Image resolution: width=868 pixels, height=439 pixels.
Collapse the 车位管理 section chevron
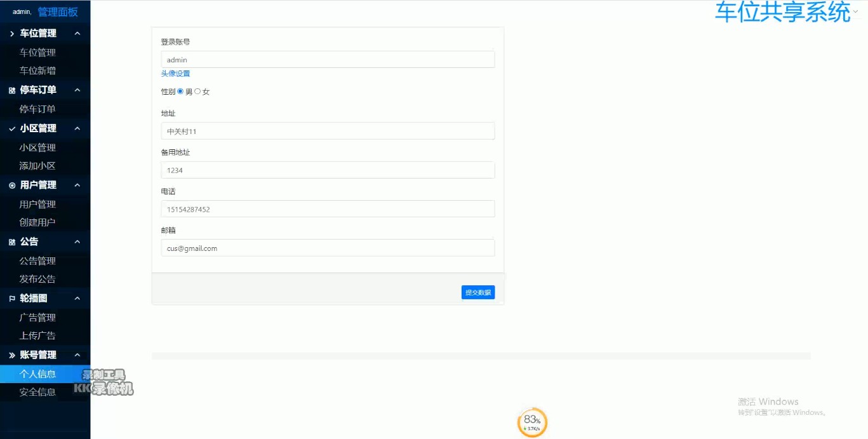tap(77, 33)
